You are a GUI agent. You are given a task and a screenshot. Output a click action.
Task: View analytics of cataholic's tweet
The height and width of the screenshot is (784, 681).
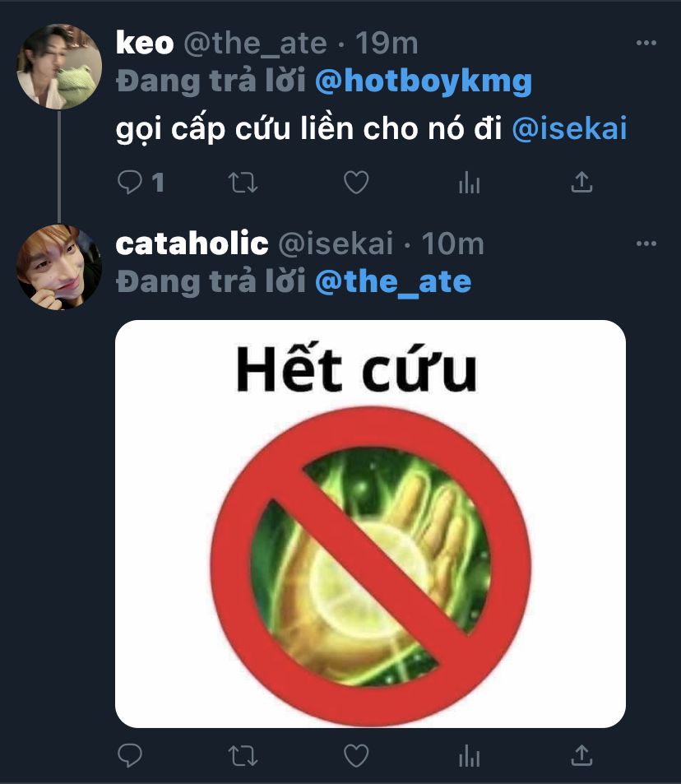469,755
